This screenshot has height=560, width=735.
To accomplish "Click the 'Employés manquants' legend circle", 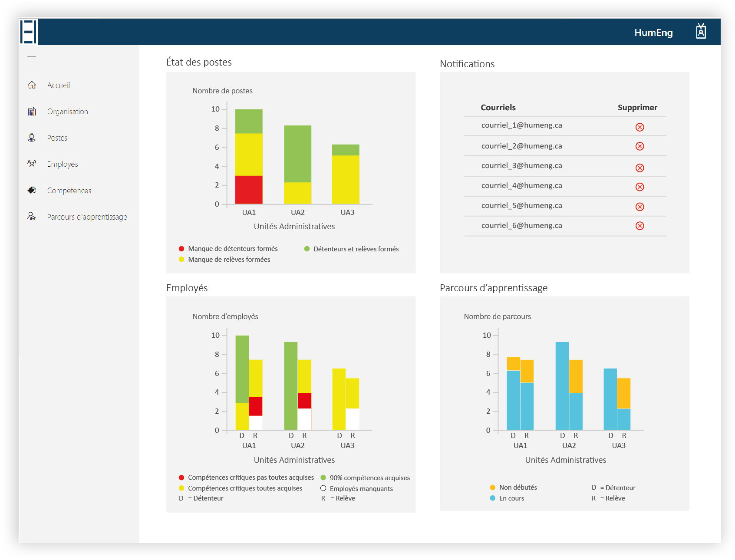I will [323, 488].
